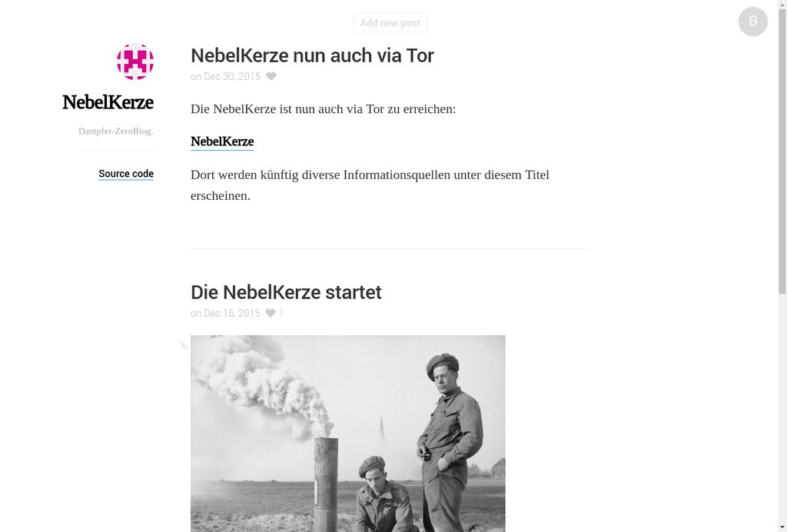Open the smoke candle black-and-white photo
Screen dimensions: 787x532
348,434
